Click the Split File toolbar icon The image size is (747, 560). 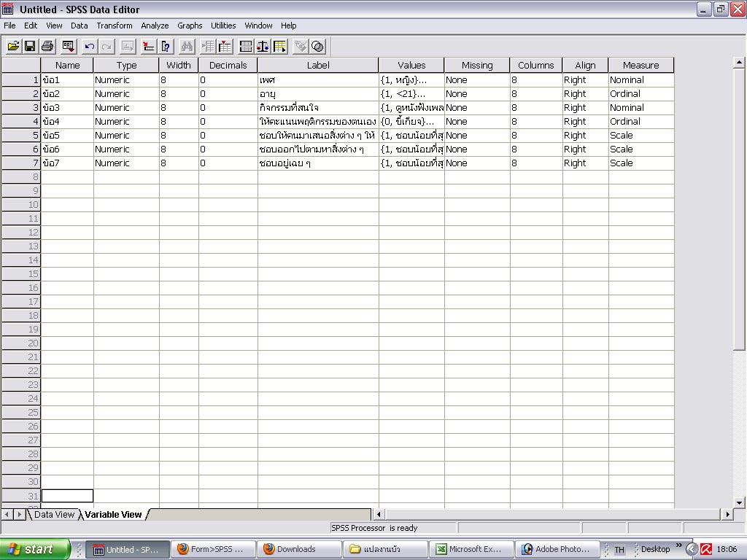pyautogui.click(x=246, y=46)
